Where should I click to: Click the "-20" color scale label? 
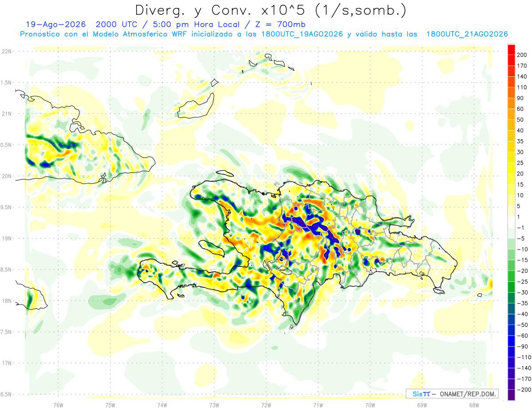click(523, 271)
